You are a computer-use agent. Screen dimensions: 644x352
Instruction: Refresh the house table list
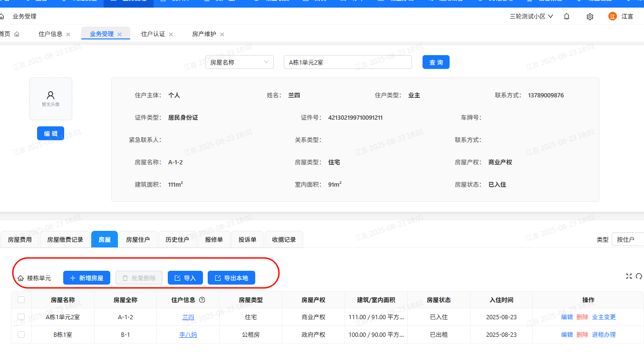click(639, 276)
